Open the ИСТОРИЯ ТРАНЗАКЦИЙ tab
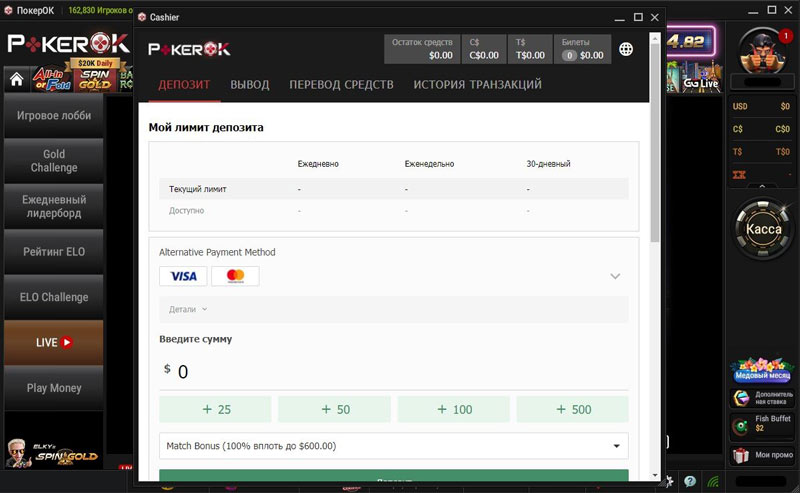The image size is (800, 493). pos(478,84)
